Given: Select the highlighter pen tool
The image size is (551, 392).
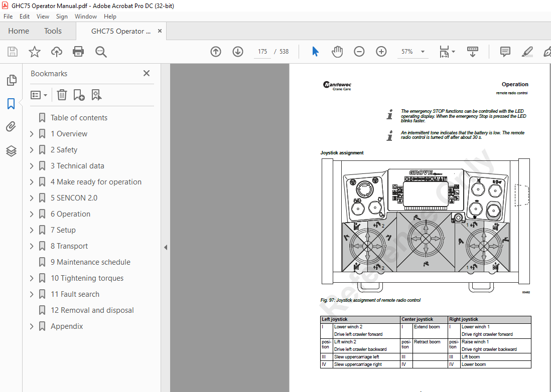Looking at the screenshot, I should pyautogui.click(x=527, y=52).
